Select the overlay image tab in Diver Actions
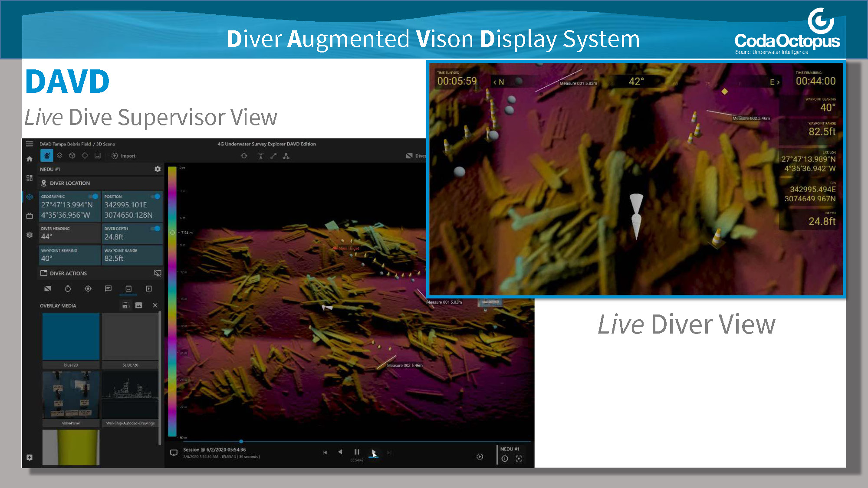868x488 pixels. (128, 289)
